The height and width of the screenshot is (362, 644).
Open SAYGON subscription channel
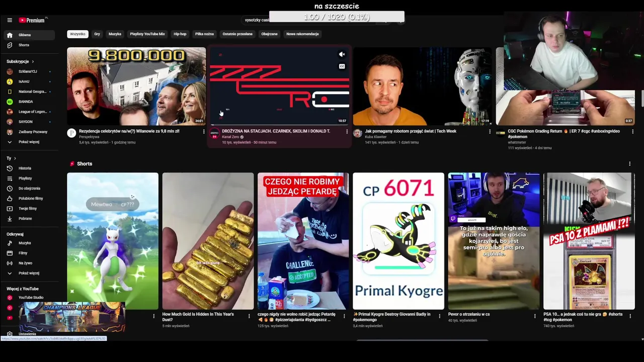[30, 122]
